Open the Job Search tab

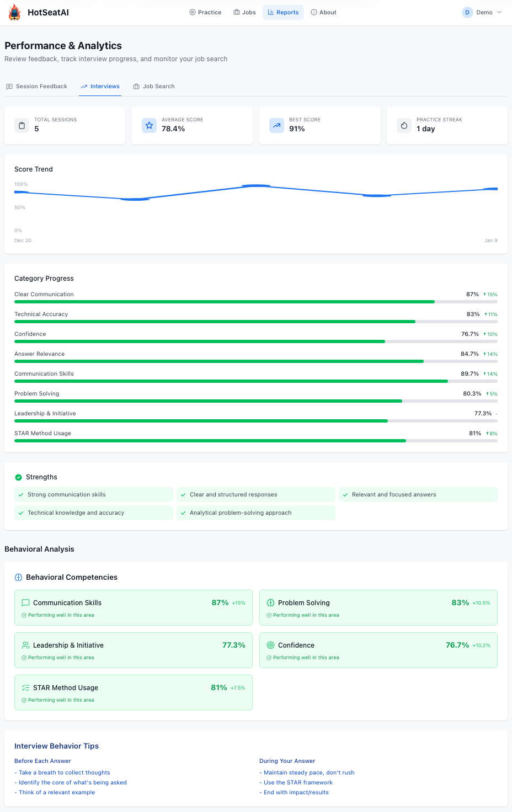point(154,87)
